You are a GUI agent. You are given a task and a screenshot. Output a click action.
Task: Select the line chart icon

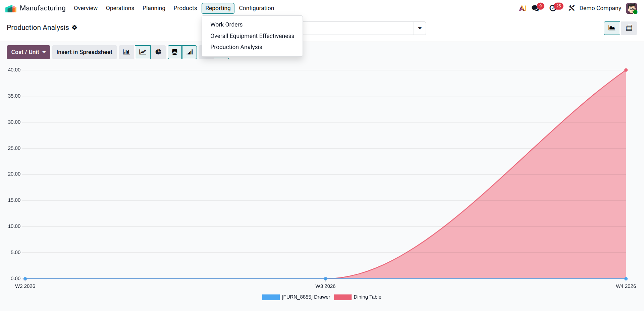point(143,52)
